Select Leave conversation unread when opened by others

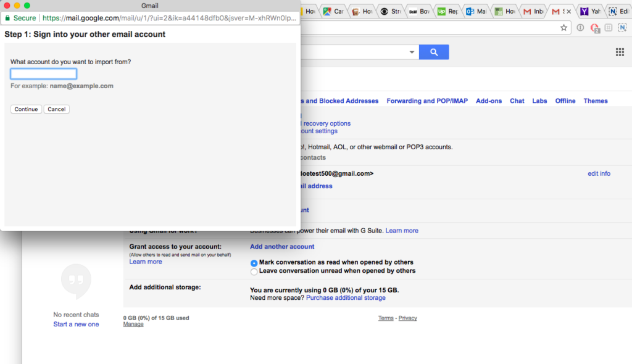tap(254, 271)
